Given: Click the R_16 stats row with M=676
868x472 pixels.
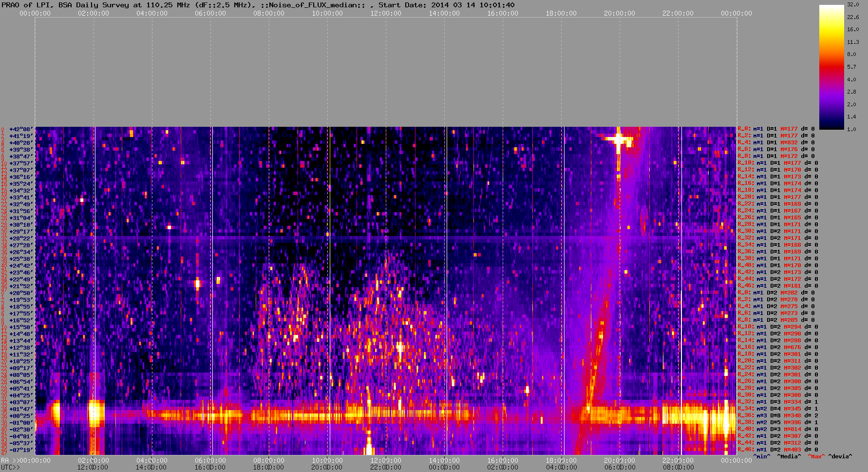Looking at the screenshot, I should tap(778, 348).
